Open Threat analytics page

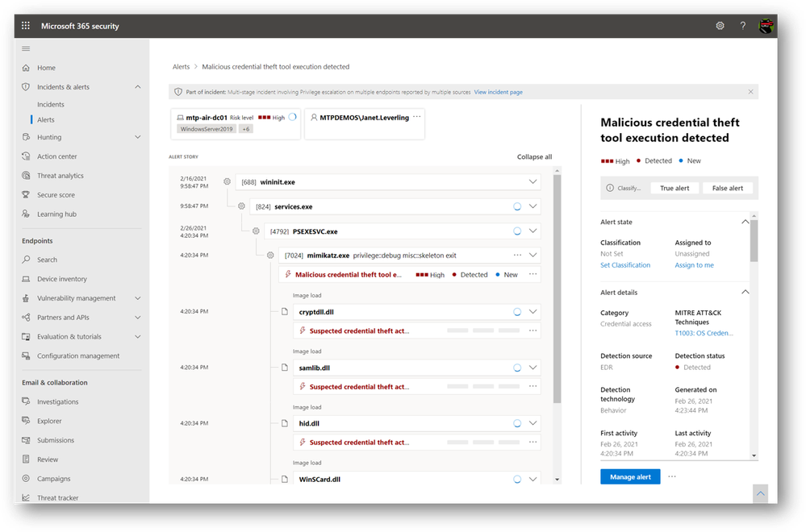(x=61, y=176)
